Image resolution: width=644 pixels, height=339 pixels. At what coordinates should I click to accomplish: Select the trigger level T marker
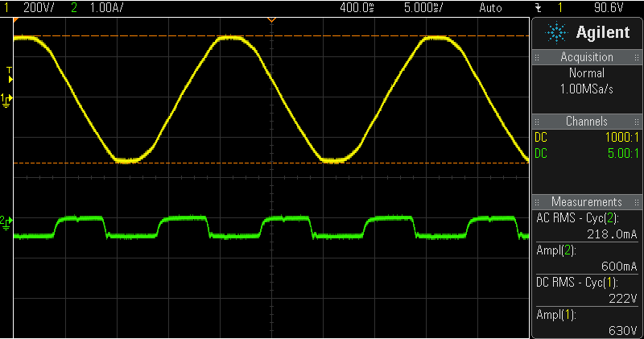(9, 71)
